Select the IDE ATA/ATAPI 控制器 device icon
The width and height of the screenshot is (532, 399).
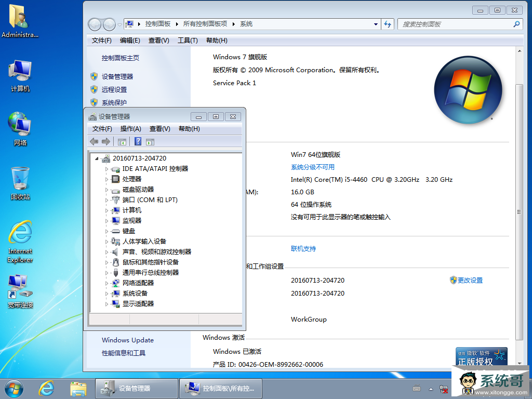click(116, 169)
